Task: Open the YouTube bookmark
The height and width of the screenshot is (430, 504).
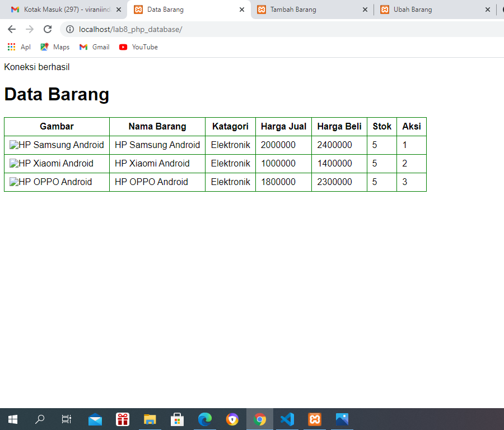Action: coord(138,47)
